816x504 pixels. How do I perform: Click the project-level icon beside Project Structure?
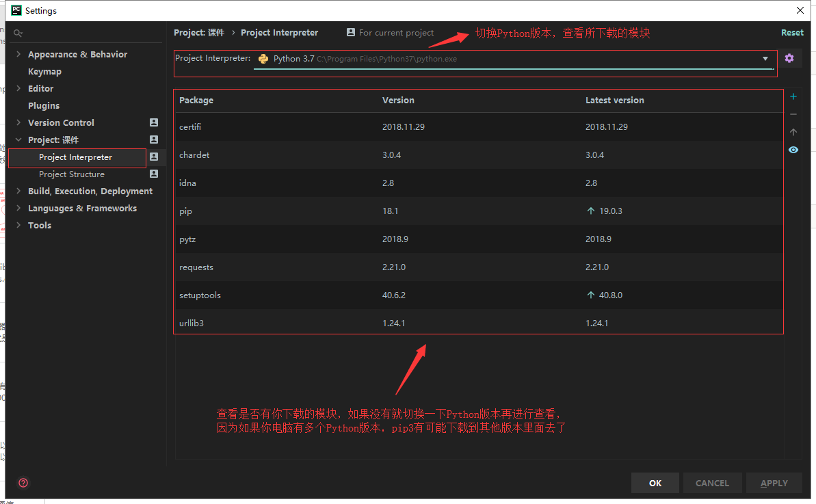[153, 174]
